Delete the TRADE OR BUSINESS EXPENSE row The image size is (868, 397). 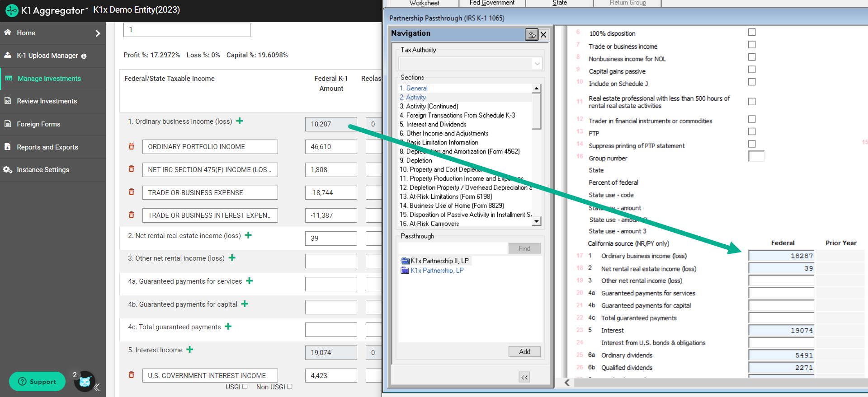[x=132, y=192]
